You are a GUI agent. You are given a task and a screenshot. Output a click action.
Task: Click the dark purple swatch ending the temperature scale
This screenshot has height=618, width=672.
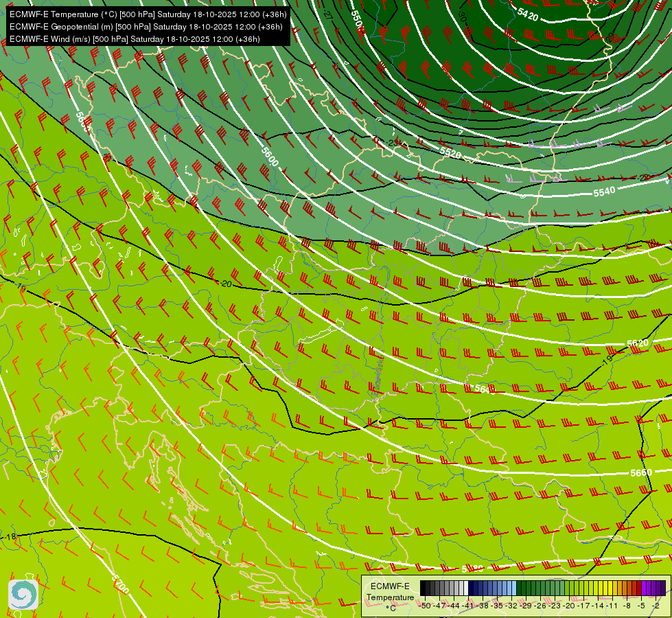[x=664, y=588]
